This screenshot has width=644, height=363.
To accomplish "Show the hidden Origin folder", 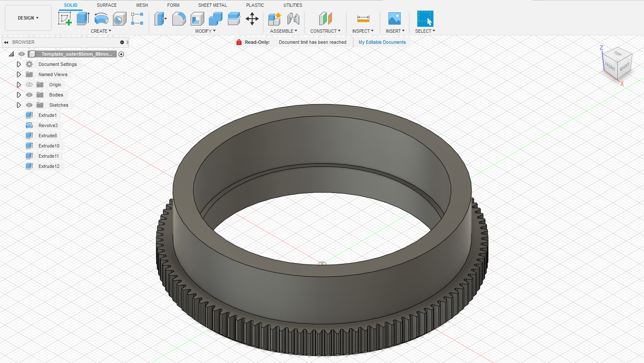I will coord(29,85).
